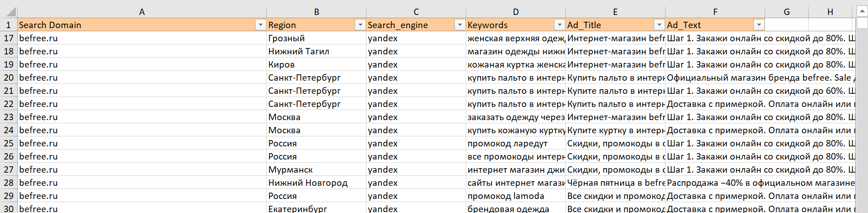Click the Нижний Новгород region cell
868x213 pixels.
[x=316, y=183]
